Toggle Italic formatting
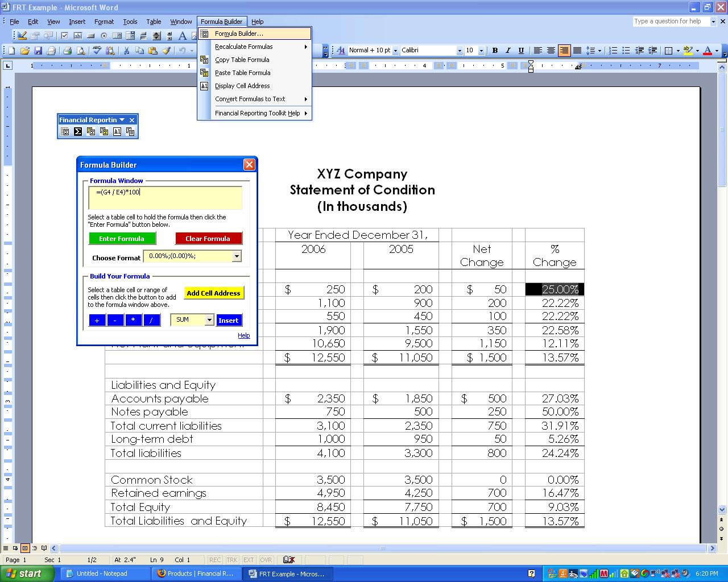728x582 pixels. [x=508, y=51]
